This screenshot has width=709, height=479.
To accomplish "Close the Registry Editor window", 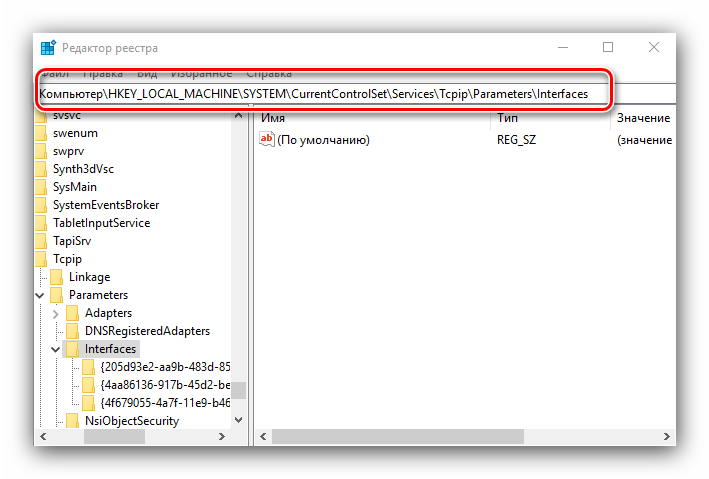I will pos(654,47).
